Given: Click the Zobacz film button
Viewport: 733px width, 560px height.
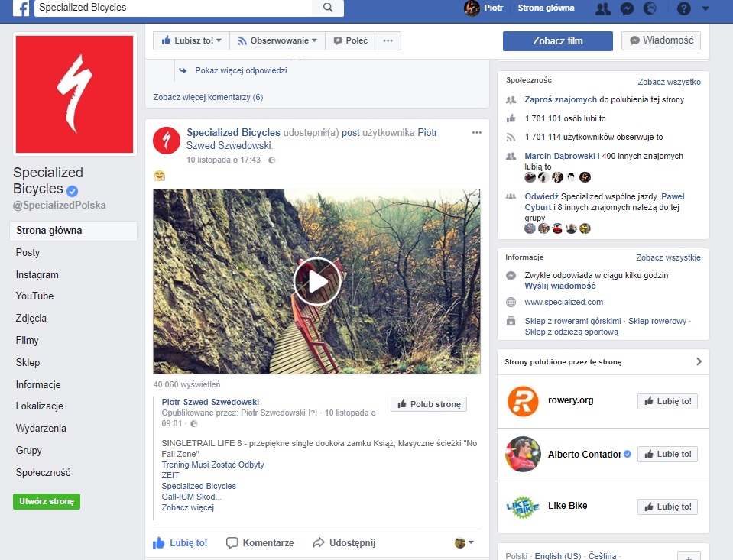Looking at the screenshot, I should (x=557, y=40).
